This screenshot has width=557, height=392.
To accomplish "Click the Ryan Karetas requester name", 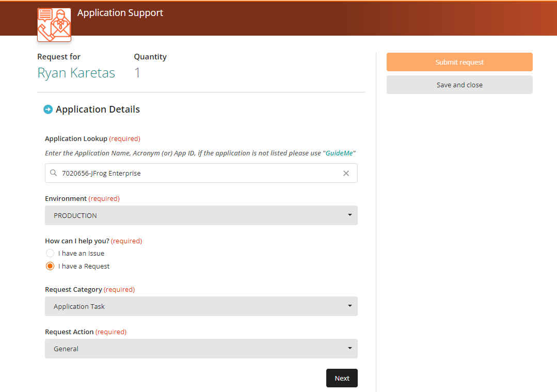I will [x=76, y=73].
